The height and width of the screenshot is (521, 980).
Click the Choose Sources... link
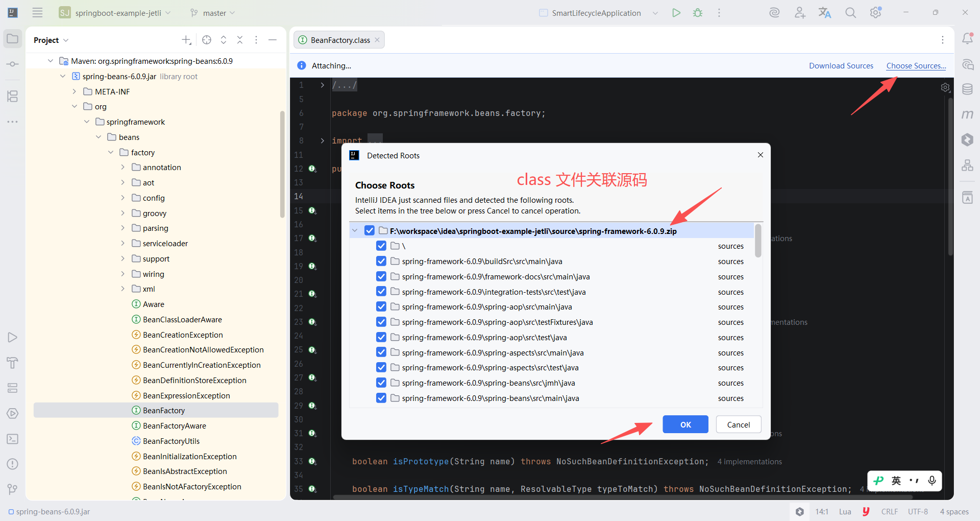(x=916, y=65)
